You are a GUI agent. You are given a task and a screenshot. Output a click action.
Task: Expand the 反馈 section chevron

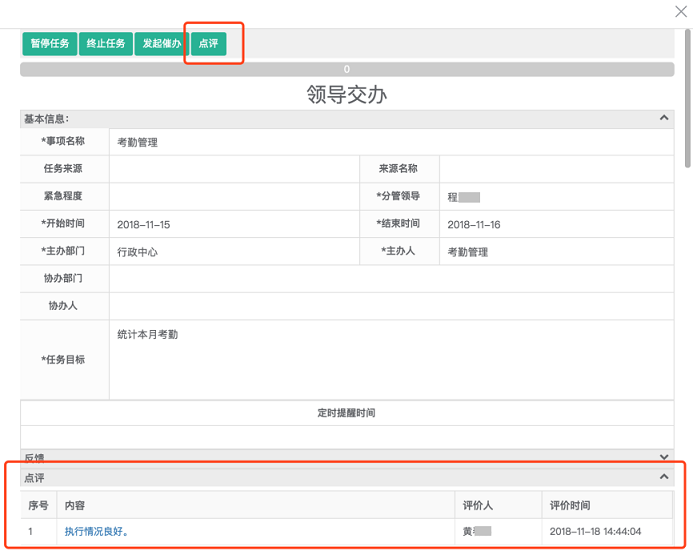[664, 456]
